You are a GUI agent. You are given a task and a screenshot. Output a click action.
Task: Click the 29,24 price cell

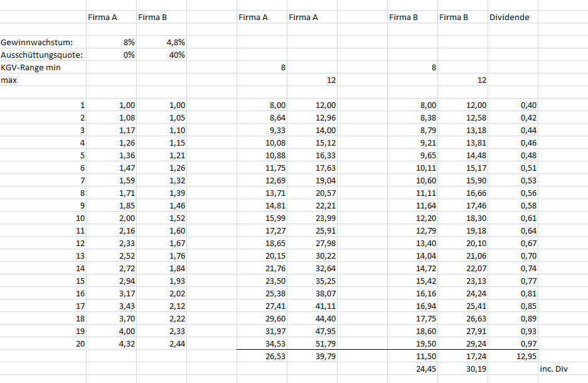[x=462, y=343]
